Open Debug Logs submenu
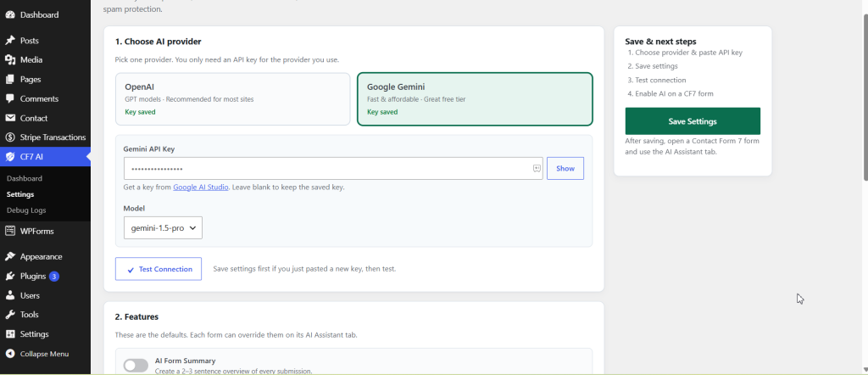The width and height of the screenshot is (868, 375). 26,210
